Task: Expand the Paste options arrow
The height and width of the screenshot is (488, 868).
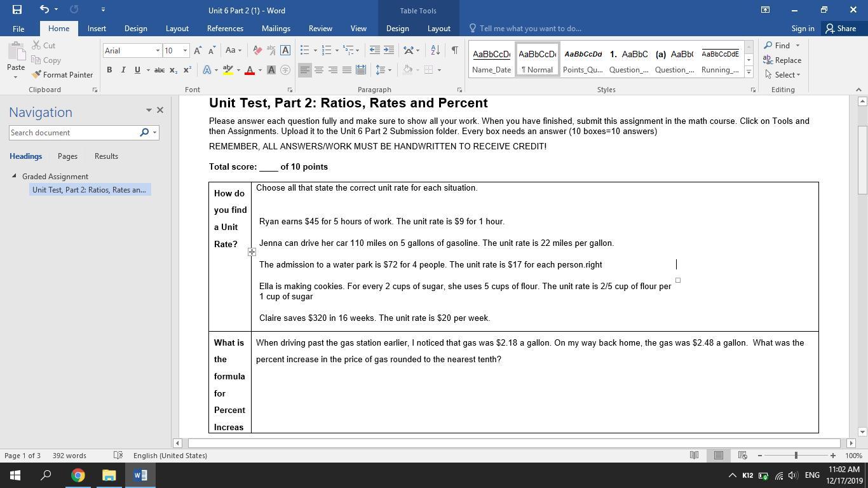Action: click(x=16, y=77)
